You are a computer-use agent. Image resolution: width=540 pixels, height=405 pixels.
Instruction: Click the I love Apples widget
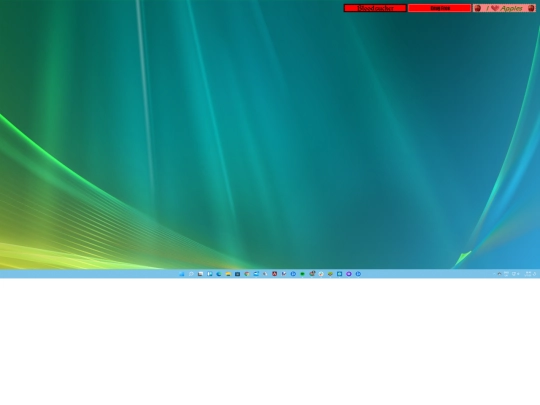coord(504,8)
